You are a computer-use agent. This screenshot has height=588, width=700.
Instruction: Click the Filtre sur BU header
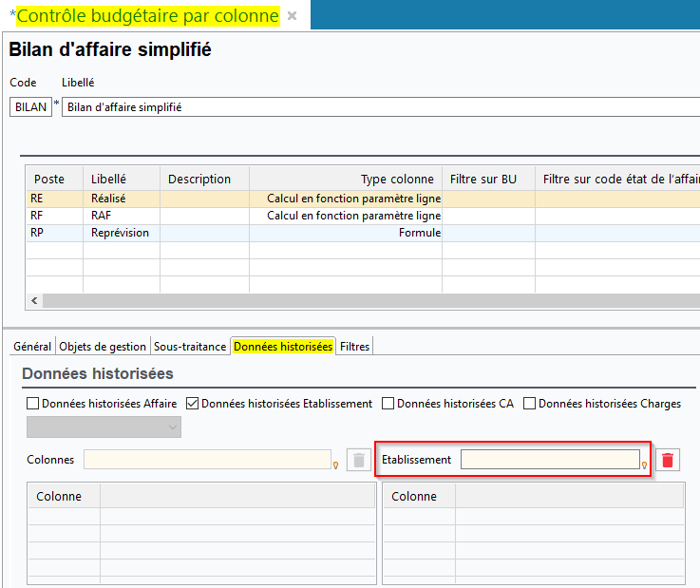point(489,179)
